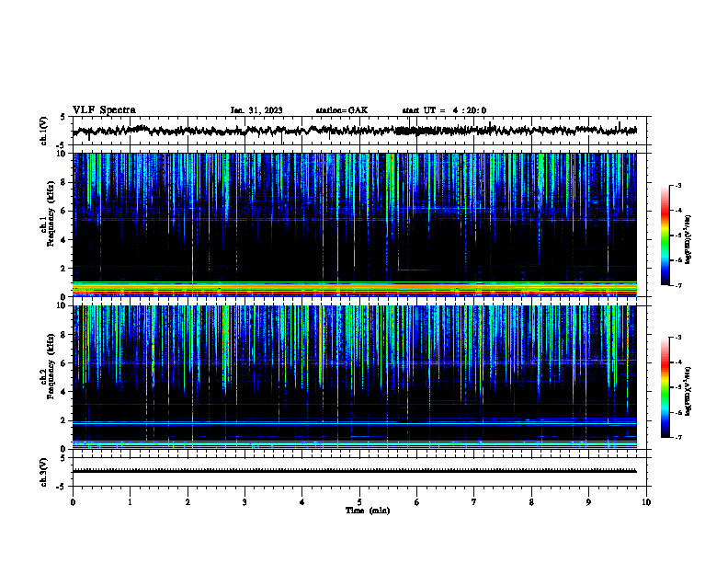The width and height of the screenshot is (728, 563).
Task: Click the 2 kHz horizontal line in ch.2 spectrogram
Action: coord(355,423)
